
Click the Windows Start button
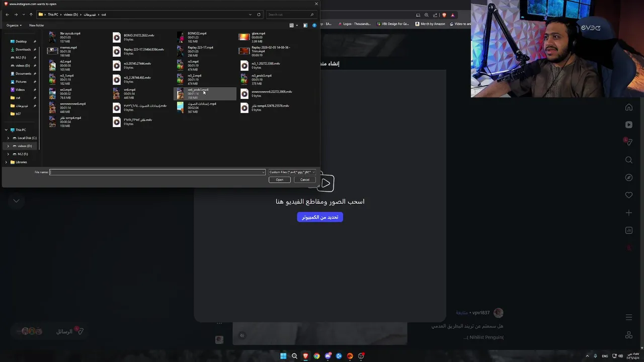tap(283, 356)
